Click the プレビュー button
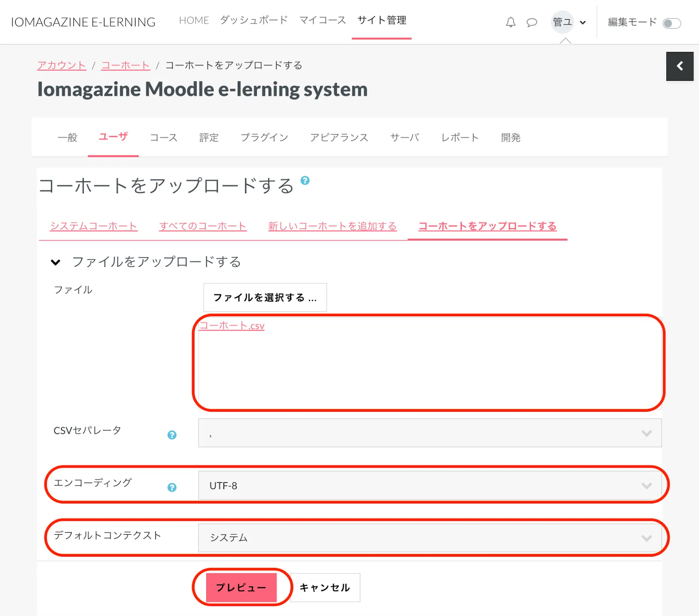The width and height of the screenshot is (699, 616). point(241,588)
